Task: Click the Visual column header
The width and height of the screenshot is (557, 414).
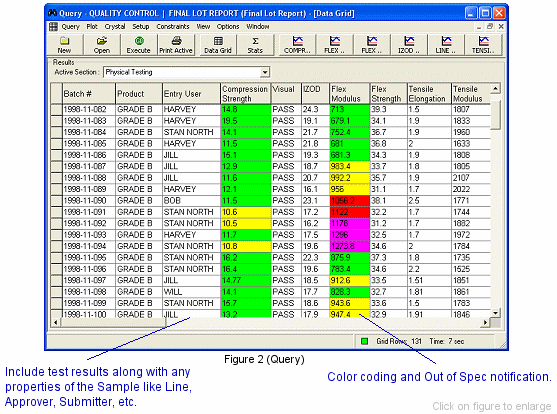Action: point(286,94)
